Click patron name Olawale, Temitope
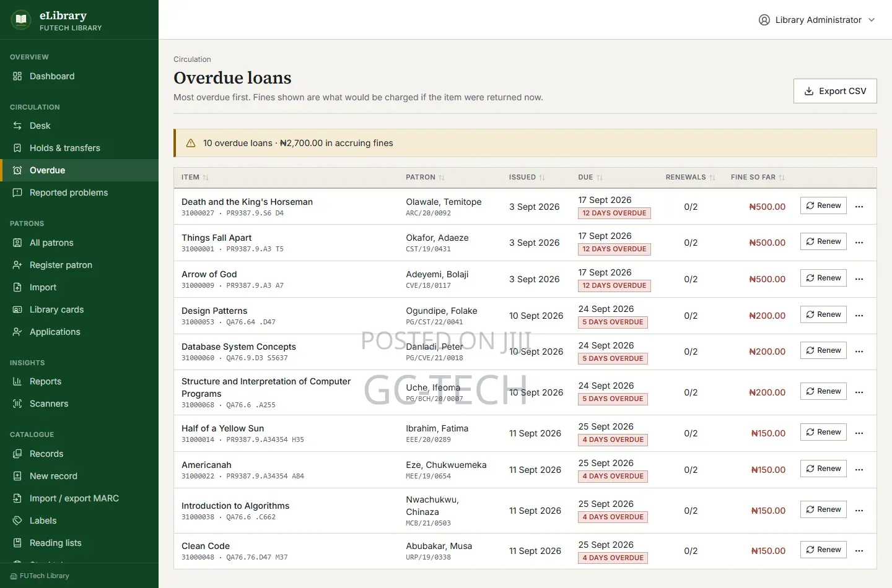The width and height of the screenshot is (892, 588). (x=444, y=202)
